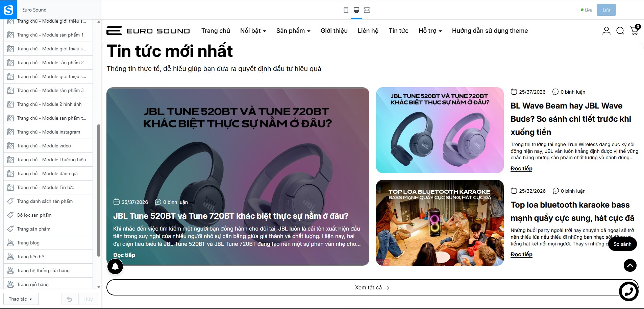This screenshot has height=309, width=644.
Task: Click sidebar scroll down arrow
Action: click(x=99, y=287)
